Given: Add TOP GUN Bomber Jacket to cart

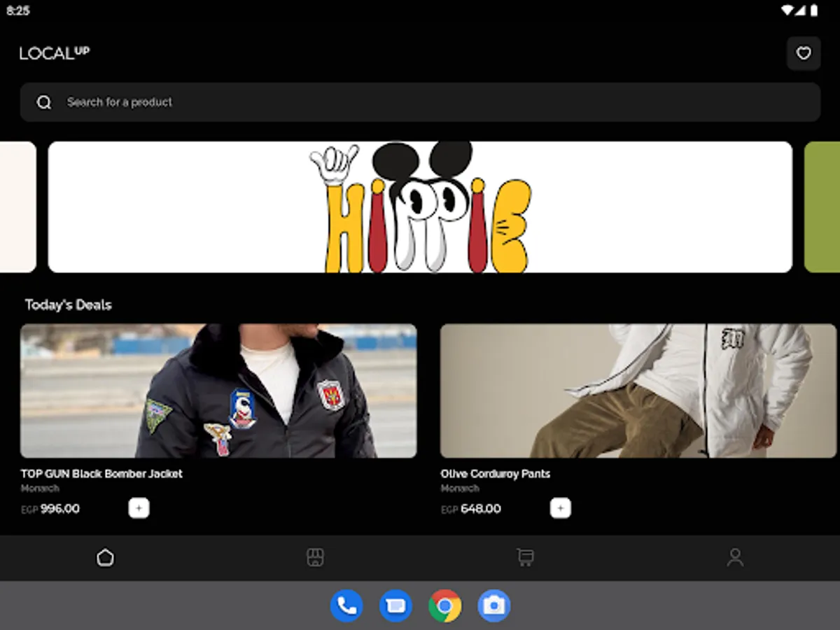Looking at the screenshot, I should coord(139,508).
